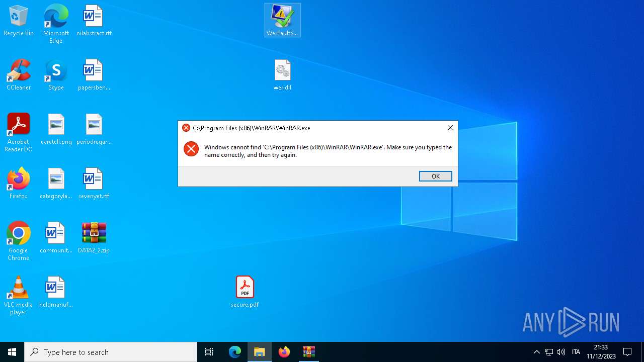Image resolution: width=644 pixels, height=362 pixels.
Task: Select the wer.dll file icon
Action: 283,75
